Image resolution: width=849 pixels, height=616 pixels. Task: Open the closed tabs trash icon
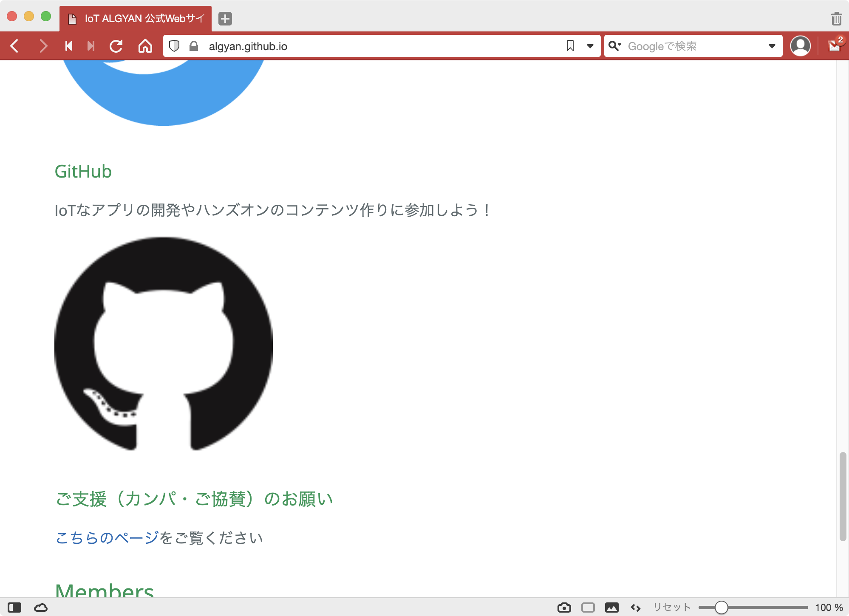coord(836,19)
